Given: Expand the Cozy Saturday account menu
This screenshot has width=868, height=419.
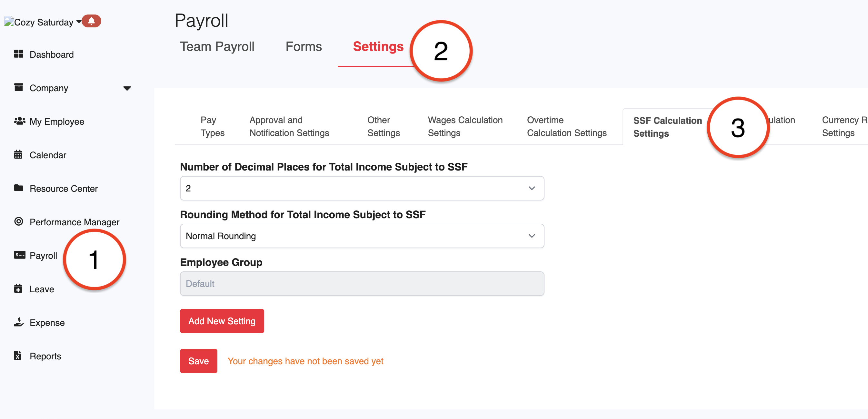Looking at the screenshot, I should pos(78,22).
